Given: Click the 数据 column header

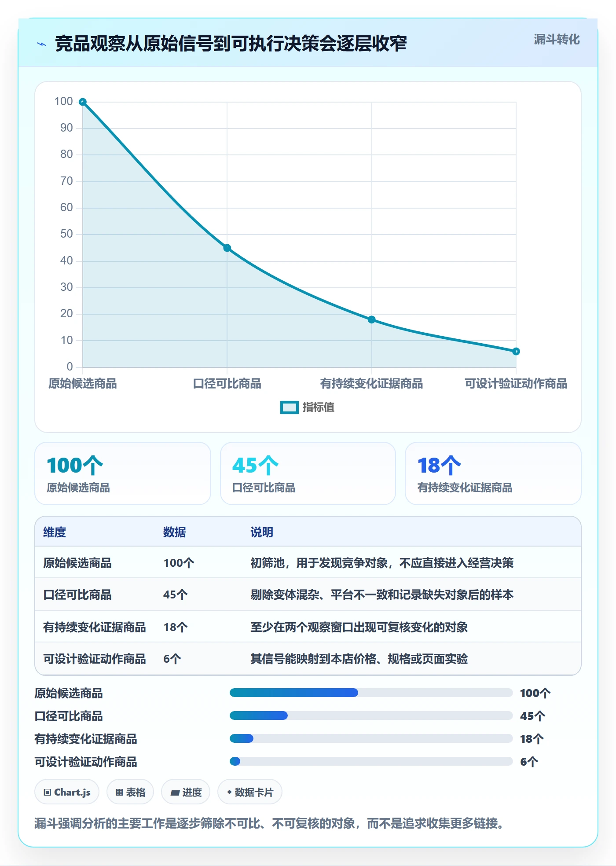Looking at the screenshot, I should pyautogui.click(x=175, y=532).
